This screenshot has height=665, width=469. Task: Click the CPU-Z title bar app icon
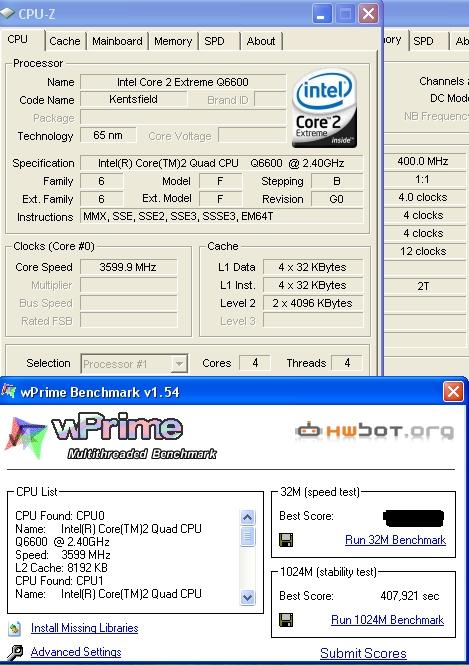coord(7,13)
